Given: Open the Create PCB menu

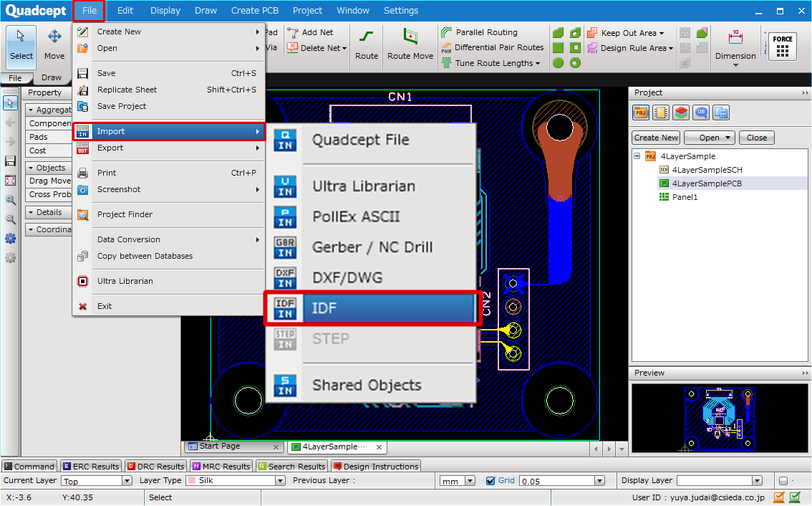Looking at the screenshot, I should pos(255,10).
